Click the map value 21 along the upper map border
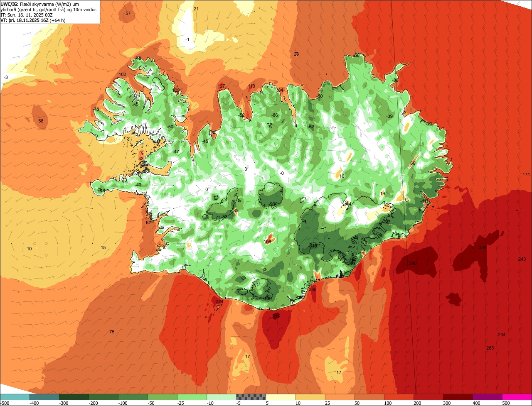This screenshot has height=406, width=532. pos(196,9)
